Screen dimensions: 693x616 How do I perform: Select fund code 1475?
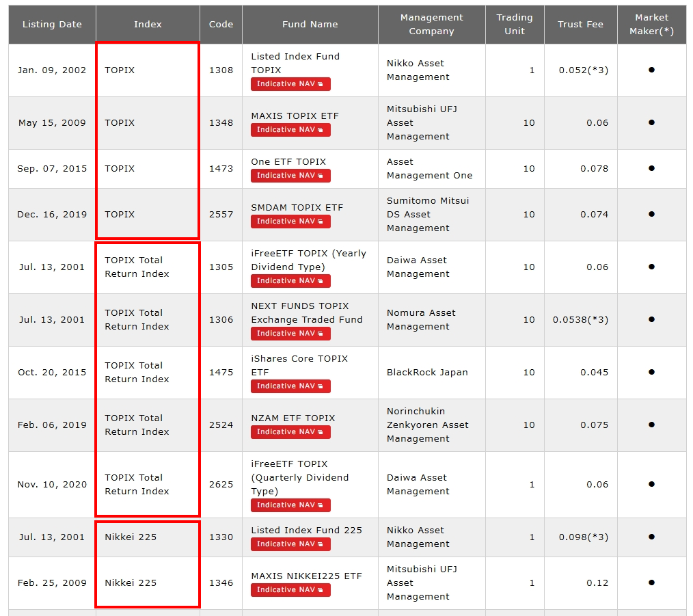click(221, 373)
